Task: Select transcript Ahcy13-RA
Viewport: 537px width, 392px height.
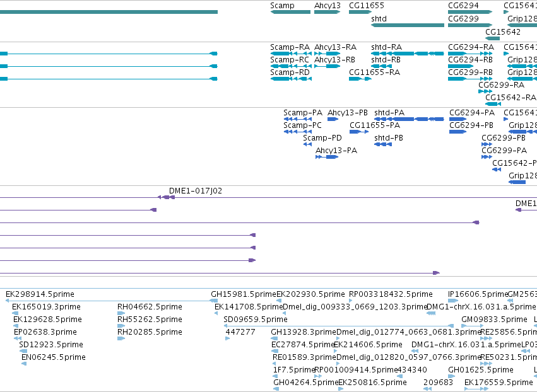Action: pyautogui.click(x=327, y=54)
